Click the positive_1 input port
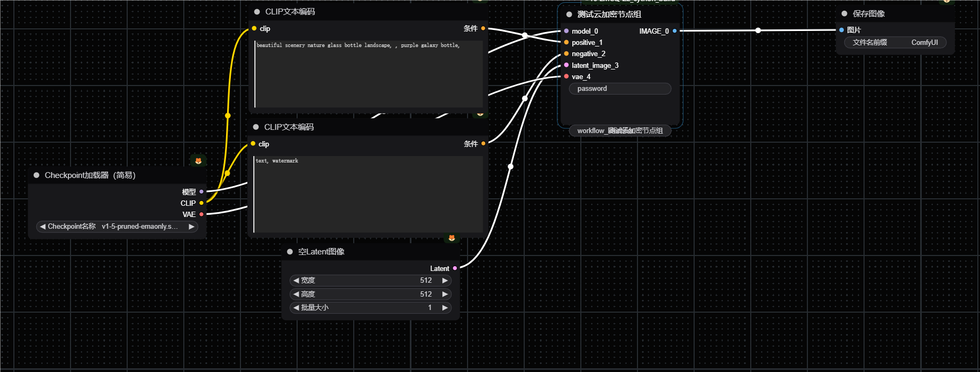The image size is (980, 372). pos(566,42)
